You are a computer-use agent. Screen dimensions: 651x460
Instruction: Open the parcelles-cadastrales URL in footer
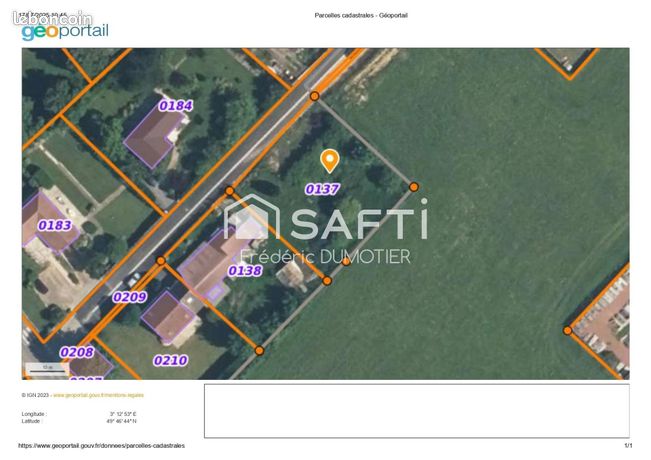tap(101, 445)
